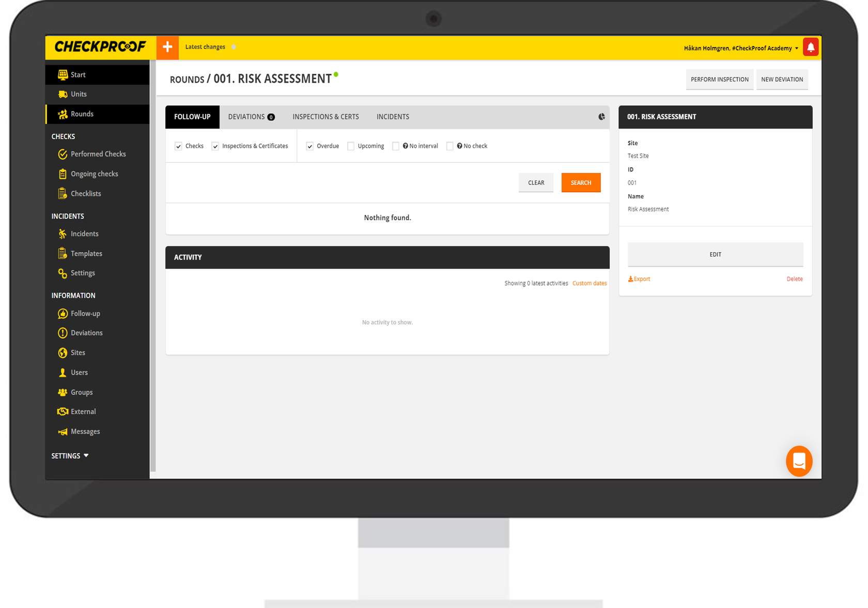Open Messages megaphone item in sidebar
This screenshot has width=868, height=608.
pos(85,432)
